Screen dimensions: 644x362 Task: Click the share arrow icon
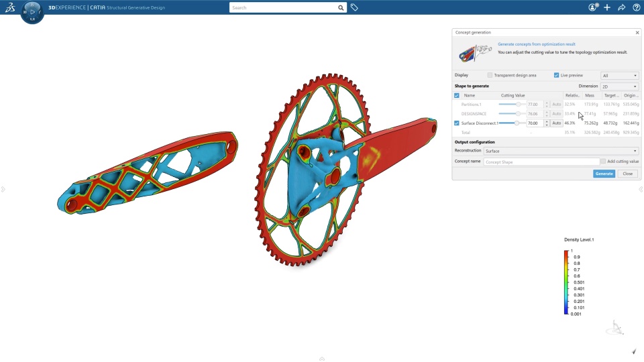pyautogui.click(x=621, y=7)
